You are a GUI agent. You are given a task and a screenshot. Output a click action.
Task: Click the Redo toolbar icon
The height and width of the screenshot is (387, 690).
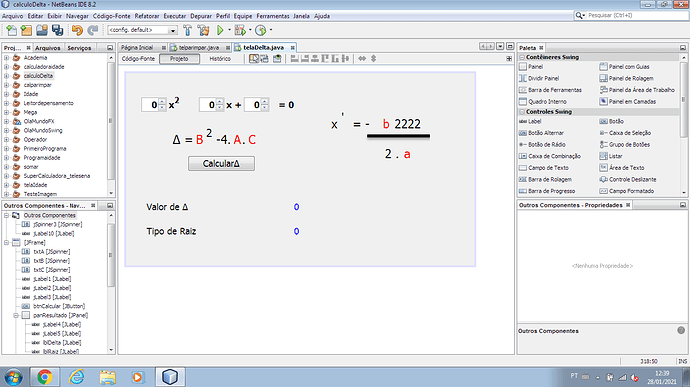[x=92, y=30]
